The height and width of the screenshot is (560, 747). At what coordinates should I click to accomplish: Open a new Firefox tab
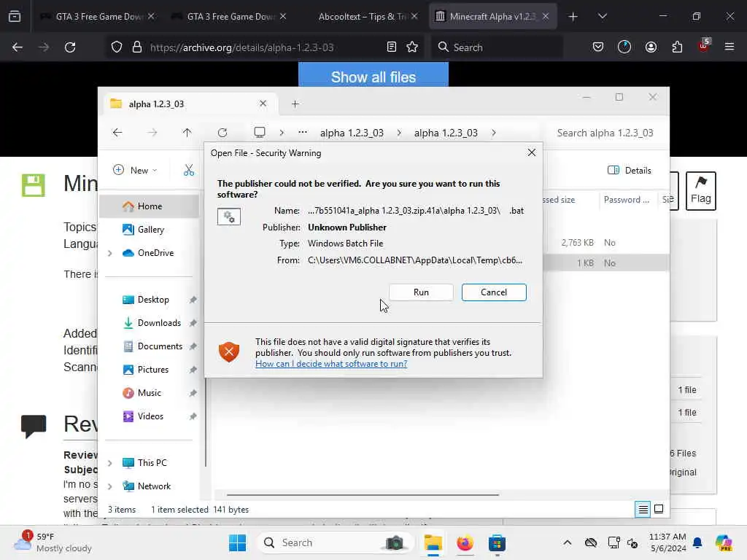573,17
